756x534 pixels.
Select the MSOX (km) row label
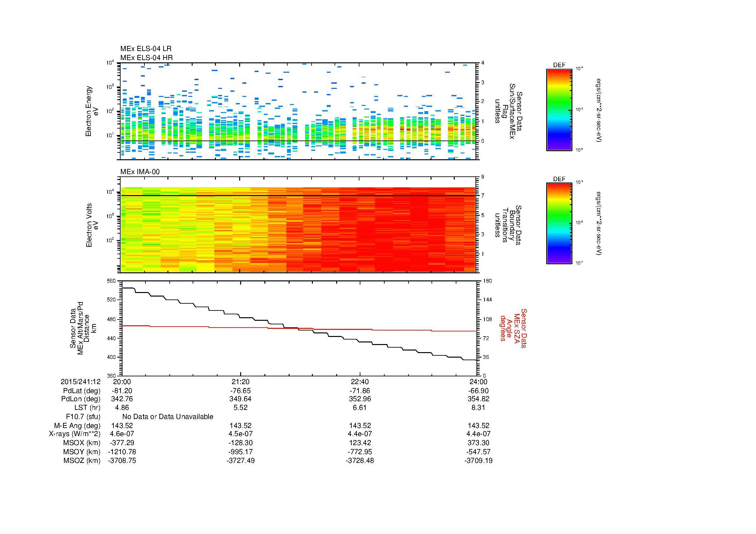(x=82, y=443)
